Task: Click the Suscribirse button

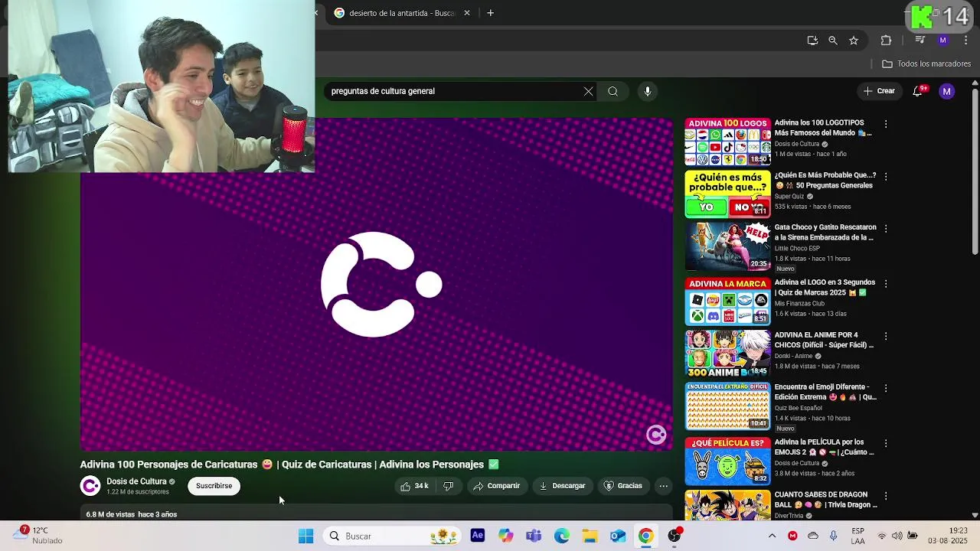Action: (214, 486)
